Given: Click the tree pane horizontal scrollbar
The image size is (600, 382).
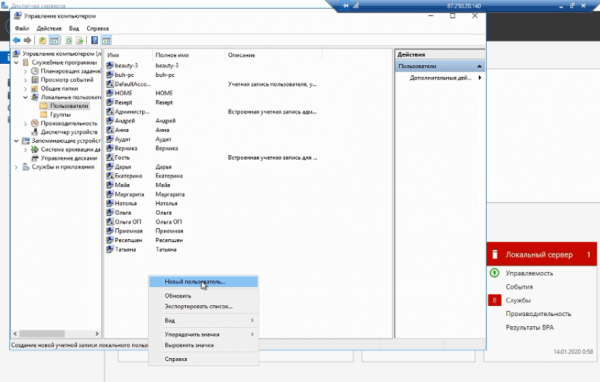Looking at the screenshot, I should [56, 334].
